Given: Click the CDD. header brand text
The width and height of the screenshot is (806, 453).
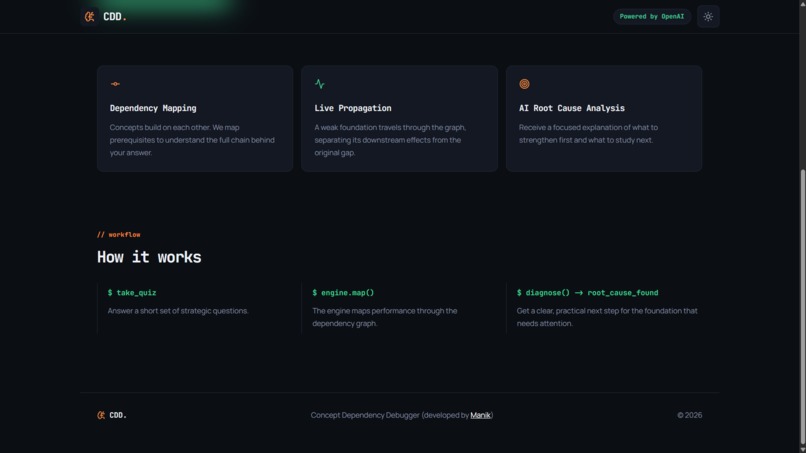Looking at the screenshot, I should coord(115,16).
